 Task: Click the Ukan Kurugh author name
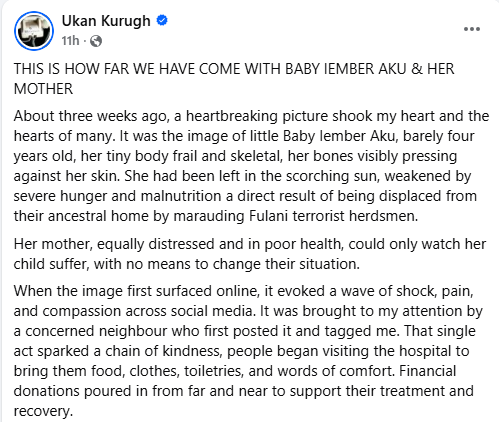click(x=106, y=21)
